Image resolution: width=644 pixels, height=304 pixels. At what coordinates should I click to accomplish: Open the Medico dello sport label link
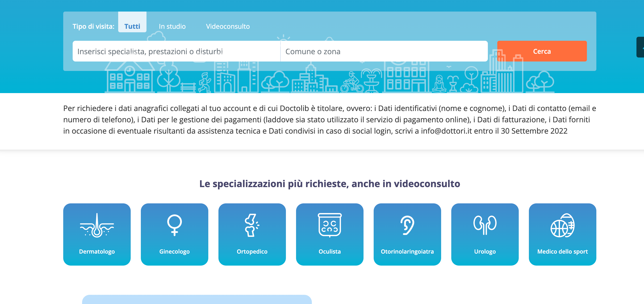tap(563, 251)
